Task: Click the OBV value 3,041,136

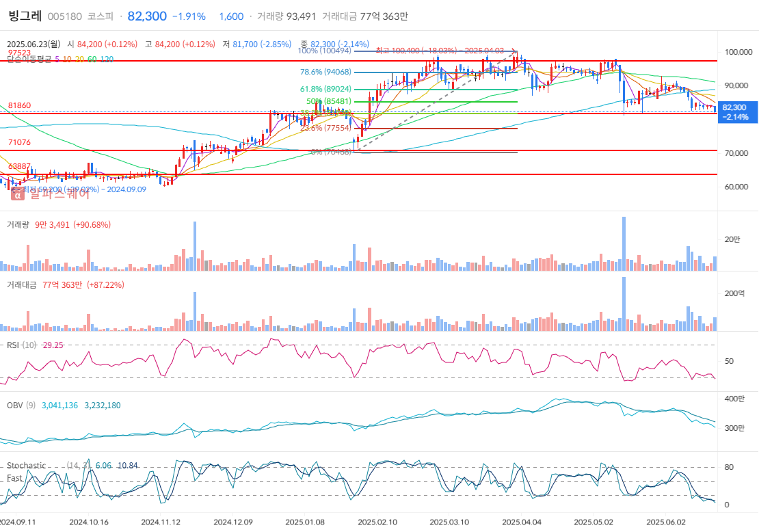Action: 59,405
